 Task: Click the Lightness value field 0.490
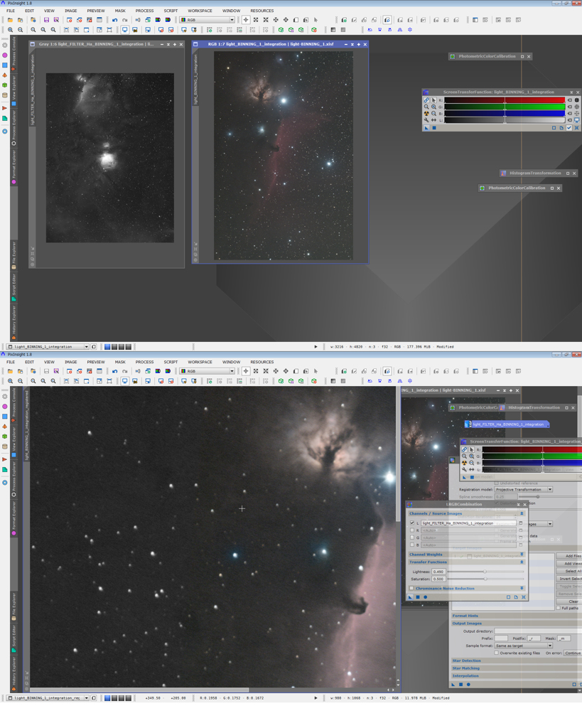click(x=438, y=572)
